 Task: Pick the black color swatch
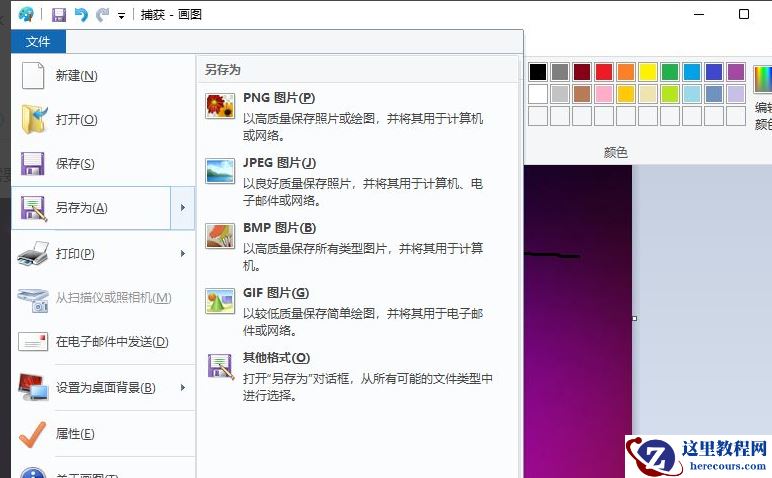538,72
